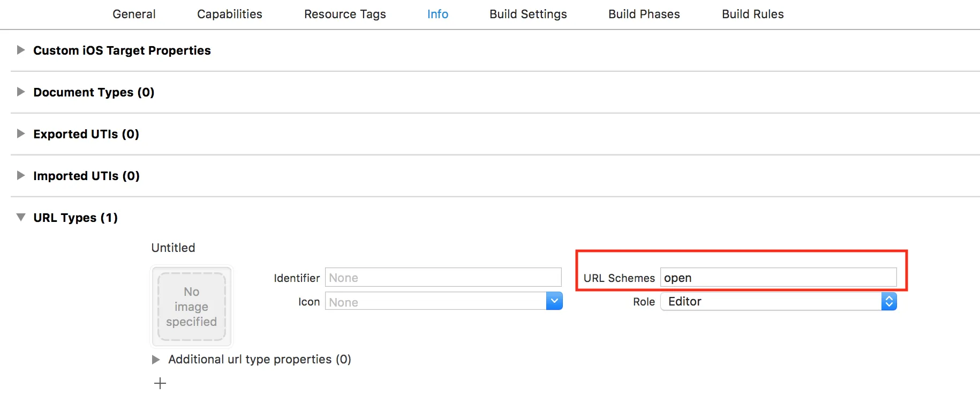Expand the Document Types section
The height and width of the screenshot is (402, 980).
(21, 92)
